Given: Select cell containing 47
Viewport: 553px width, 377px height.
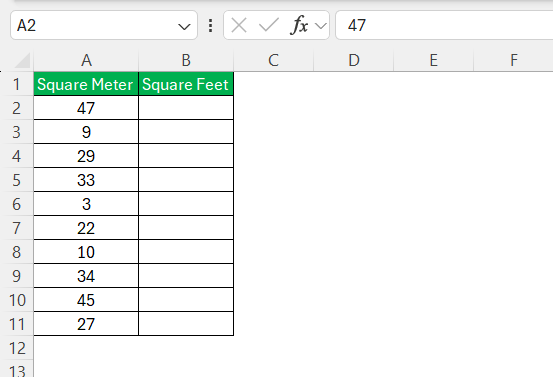Looking at the screenshot, I should pos(86,108).
